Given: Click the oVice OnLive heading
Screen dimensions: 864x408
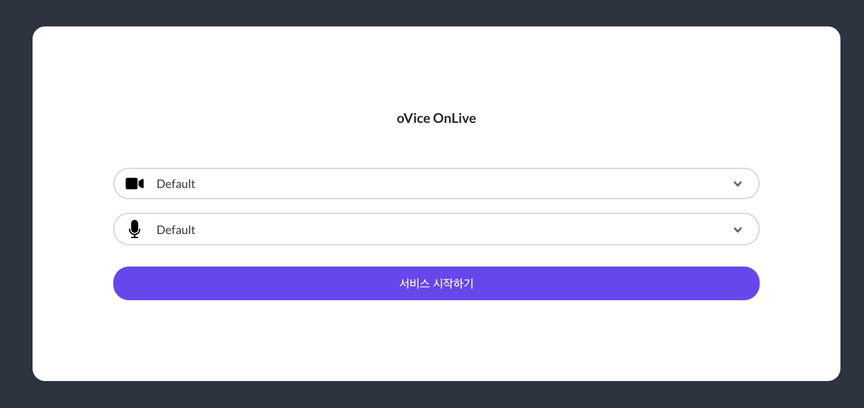Looking at the screenshot, I should 436,119.
